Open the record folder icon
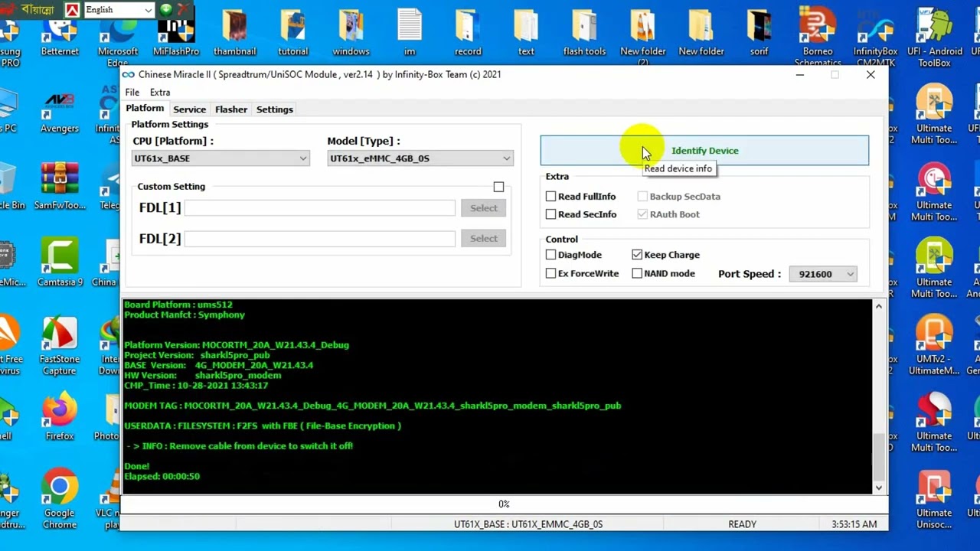Viewport: 980px width, 551px height. point(468,32)
